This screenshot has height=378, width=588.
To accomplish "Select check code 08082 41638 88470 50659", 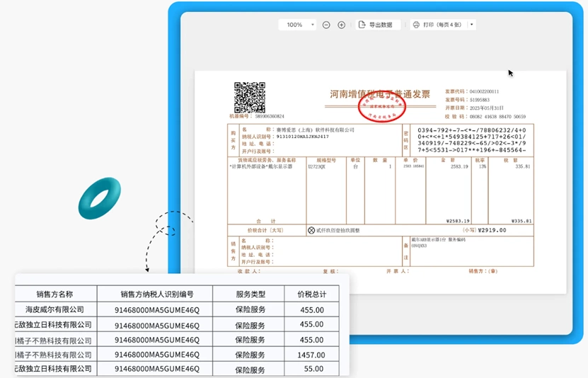I will [x=497, y=117].
